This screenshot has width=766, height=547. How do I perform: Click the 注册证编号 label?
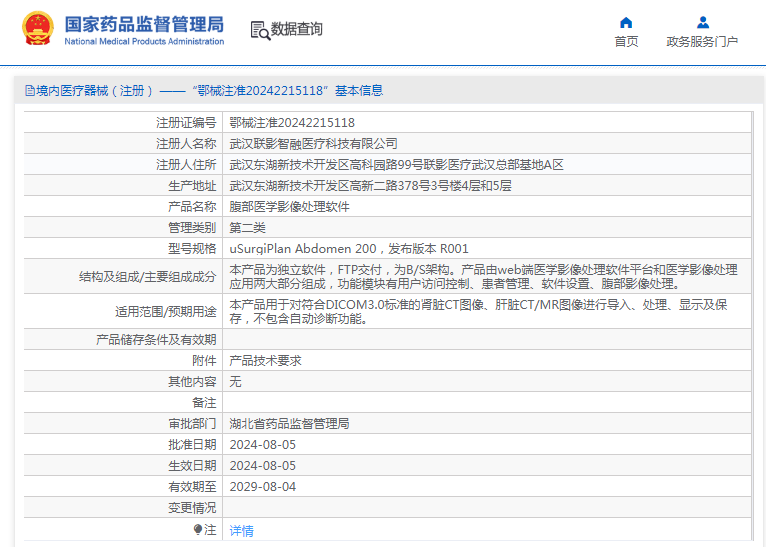[186, 123]
